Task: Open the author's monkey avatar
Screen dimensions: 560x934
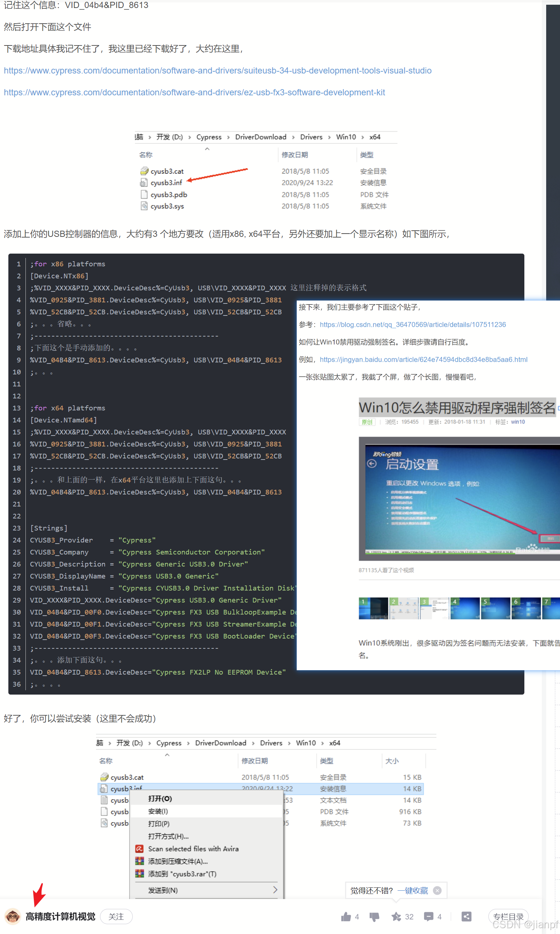Action: (x=13, y=916)
